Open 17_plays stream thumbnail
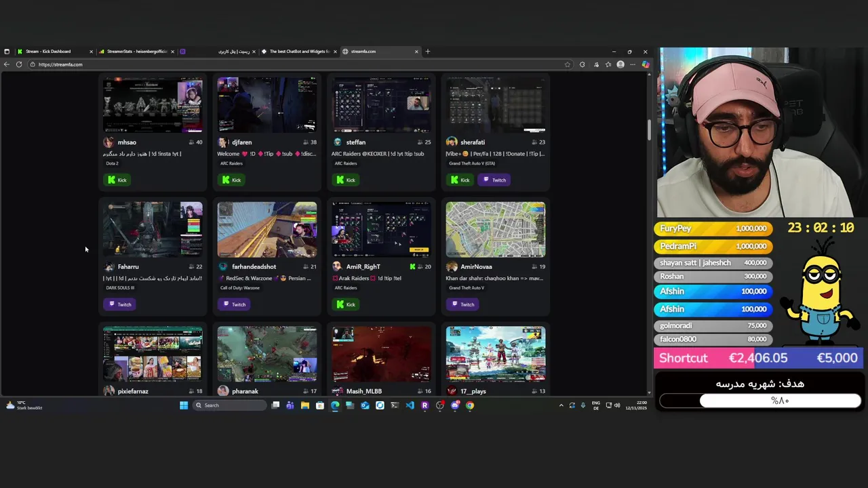The width and height of the screenshot is (868, 488). tap(495, 354)
